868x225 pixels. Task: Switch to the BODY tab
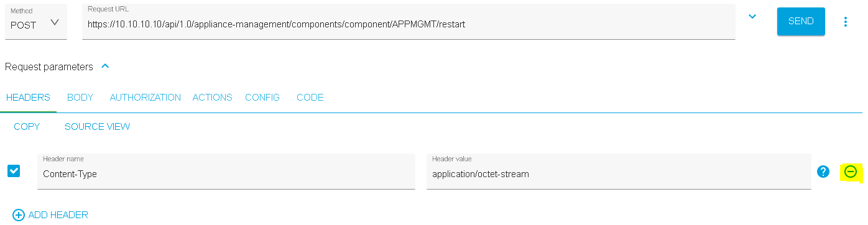coord(80,98)
